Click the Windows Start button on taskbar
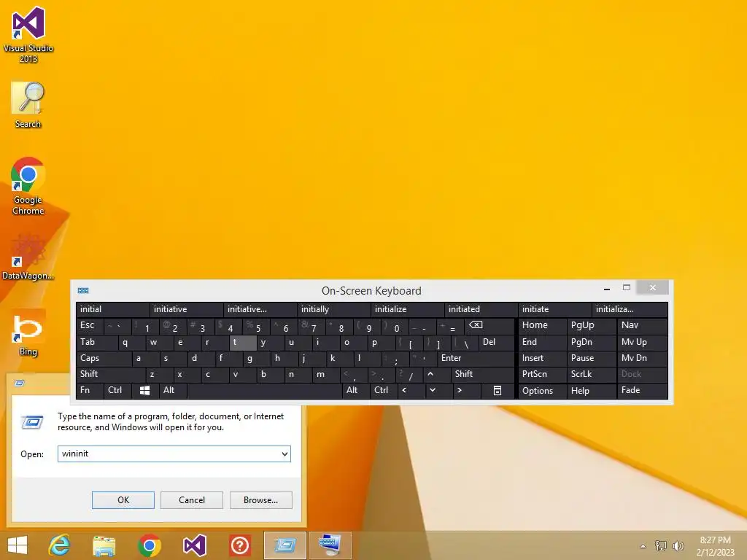 pos(18,545)
